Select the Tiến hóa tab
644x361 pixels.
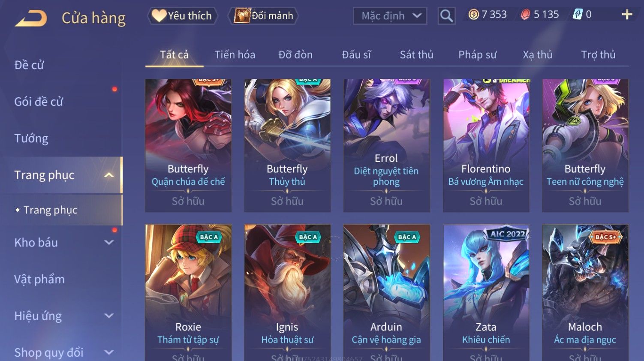pos(235,55)
